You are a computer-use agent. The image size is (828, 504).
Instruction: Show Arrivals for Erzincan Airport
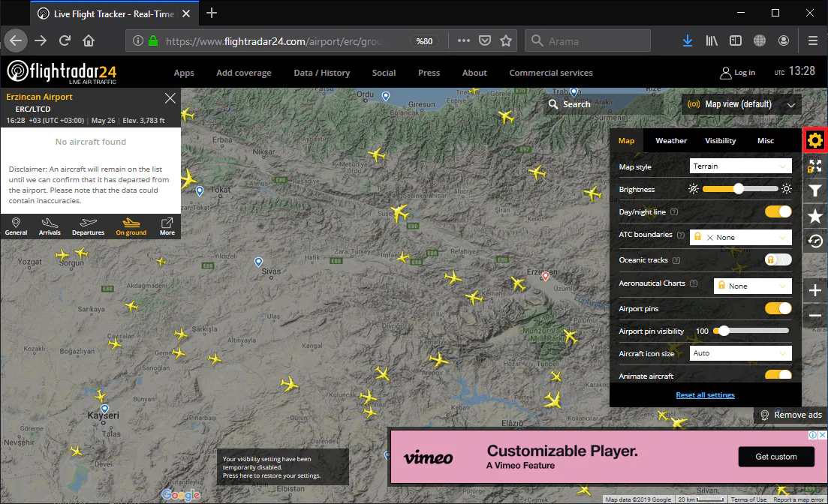50,226
